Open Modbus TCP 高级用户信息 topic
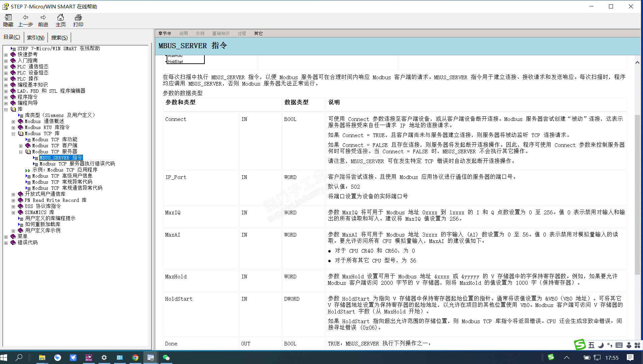The image size is (643, 364). click(x=62, y=176)
